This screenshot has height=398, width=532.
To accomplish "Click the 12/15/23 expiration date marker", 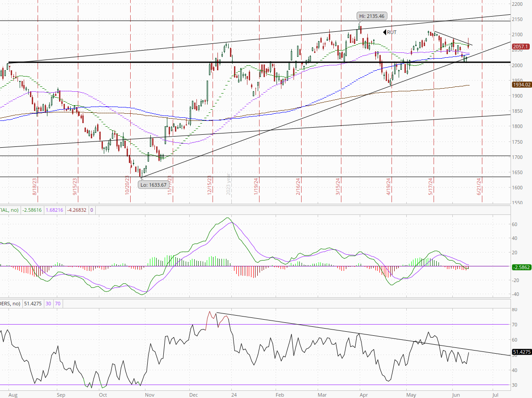I will point(210,185).
